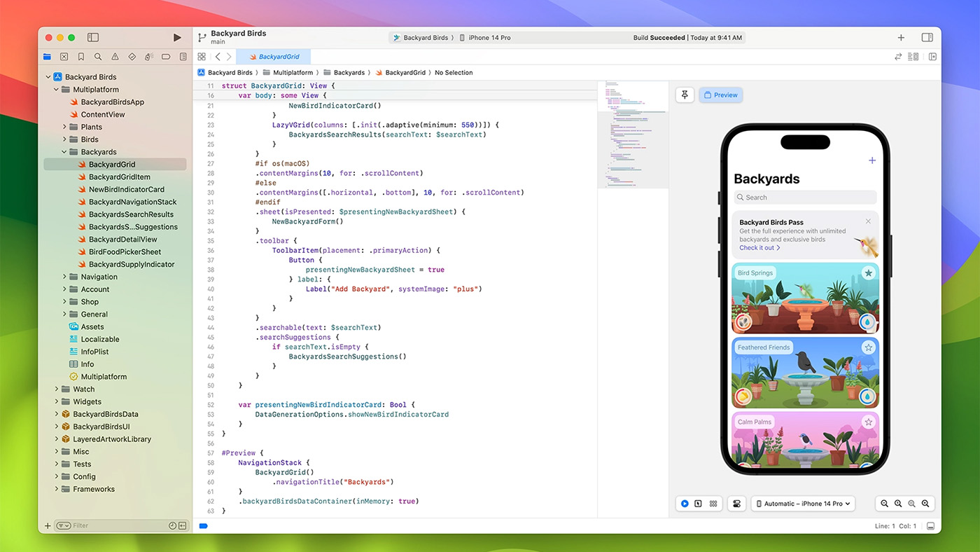
Task: Open the report navigator
Action: (183, 57)
